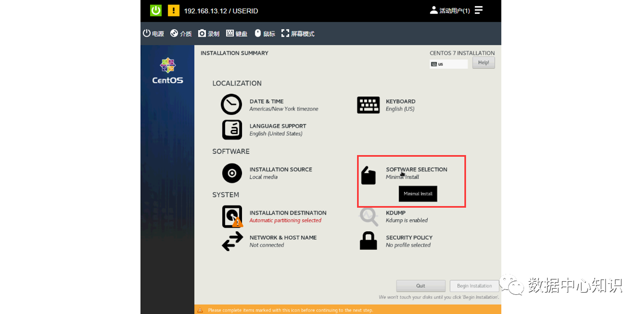Open KEYBOARD settings label
Screen dimensions: 644x314
click(400, 101)
